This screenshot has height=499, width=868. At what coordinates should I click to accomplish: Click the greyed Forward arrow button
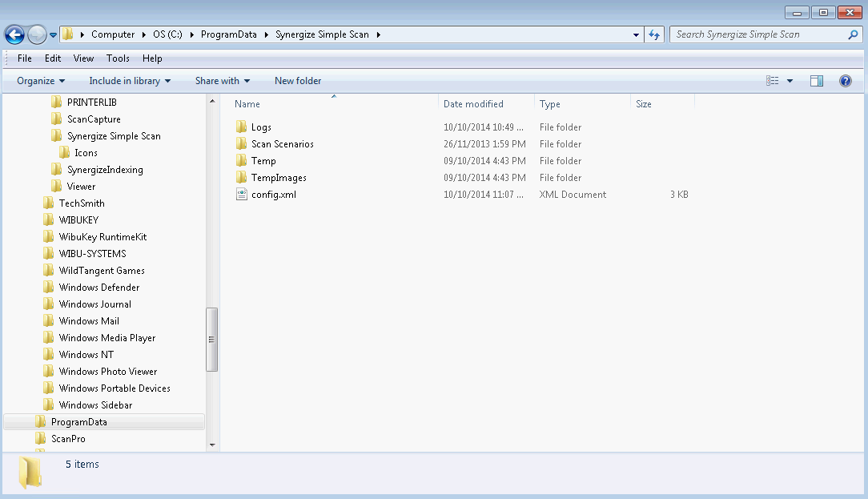pyautogui.click(x=37, y=35)
